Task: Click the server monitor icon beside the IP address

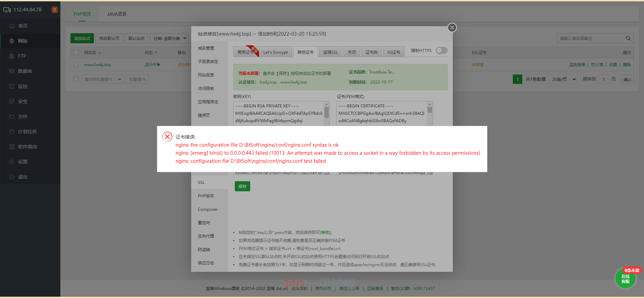Action: 7,10
